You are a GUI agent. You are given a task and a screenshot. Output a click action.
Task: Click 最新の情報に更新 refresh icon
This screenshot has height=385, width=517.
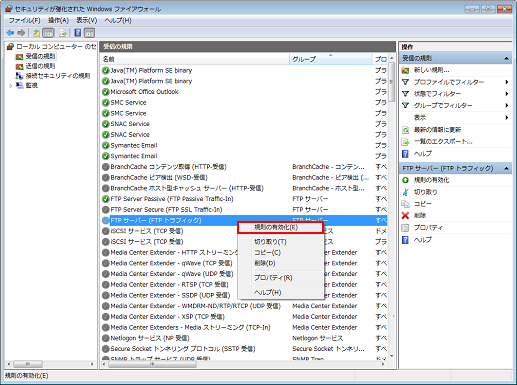coord(405,130)
